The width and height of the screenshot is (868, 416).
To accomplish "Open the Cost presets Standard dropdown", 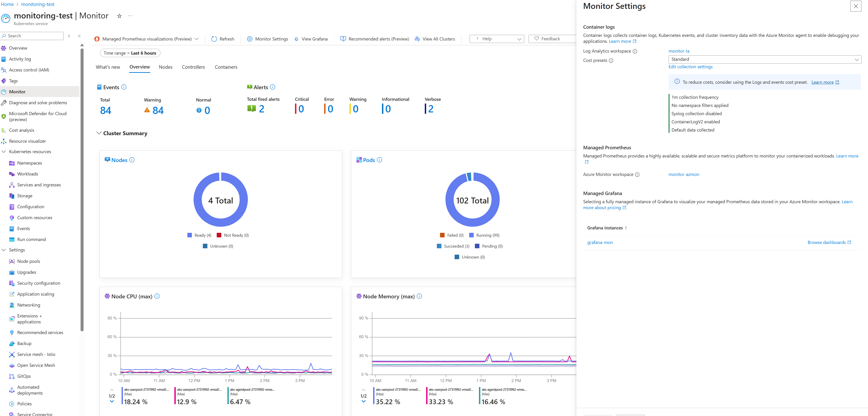I will click(x=765, y=59).
